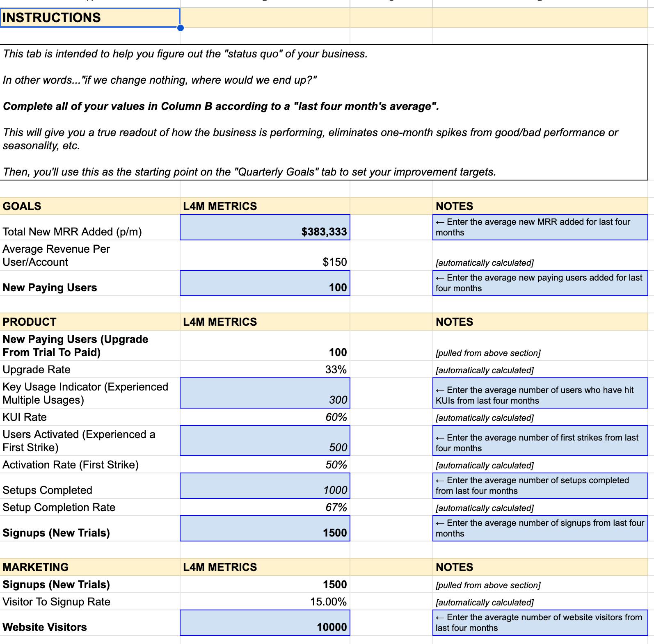Select the Users Activated value 500
The height and width of the screenshot is (644, 654).
[265, 441]
